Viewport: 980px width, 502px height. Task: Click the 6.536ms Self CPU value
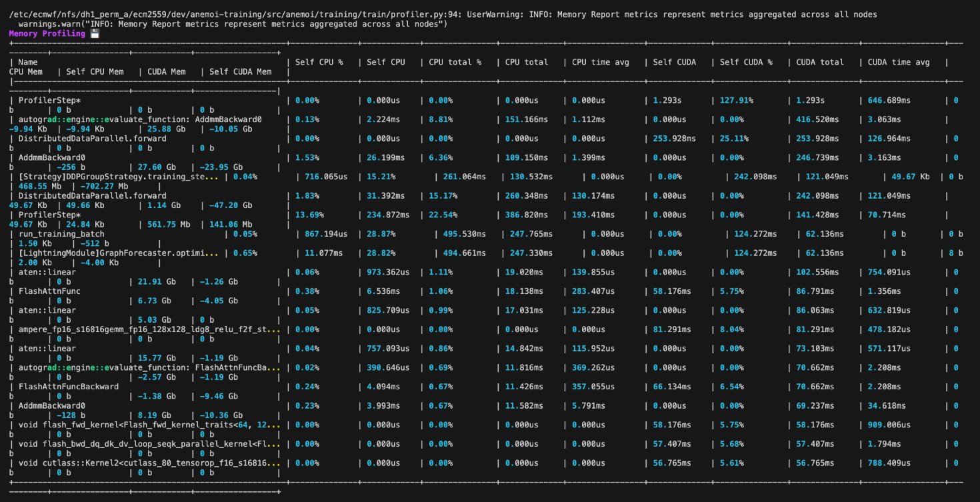385,291
